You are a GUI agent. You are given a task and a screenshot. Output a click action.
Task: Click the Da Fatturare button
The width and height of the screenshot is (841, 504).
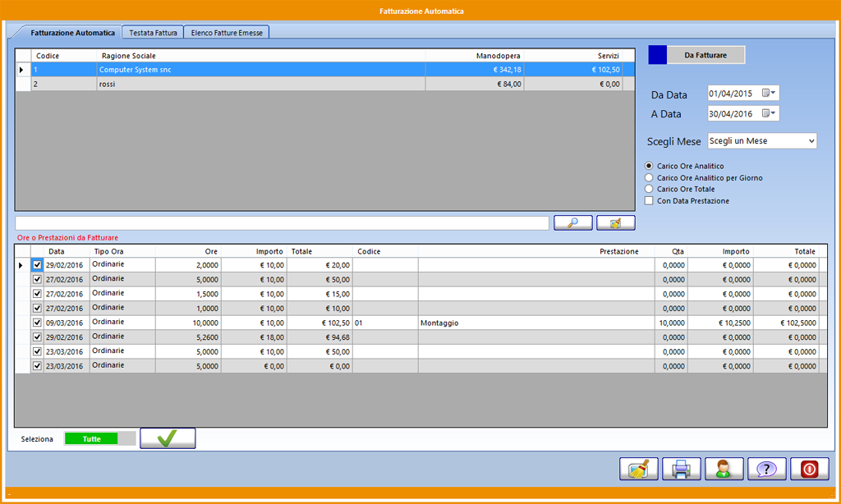tap(705, 55)
